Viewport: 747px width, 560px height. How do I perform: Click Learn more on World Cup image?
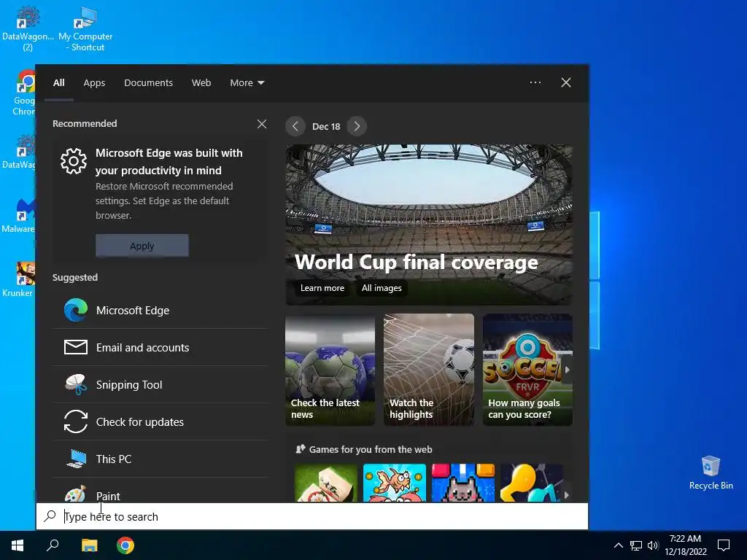322,287
